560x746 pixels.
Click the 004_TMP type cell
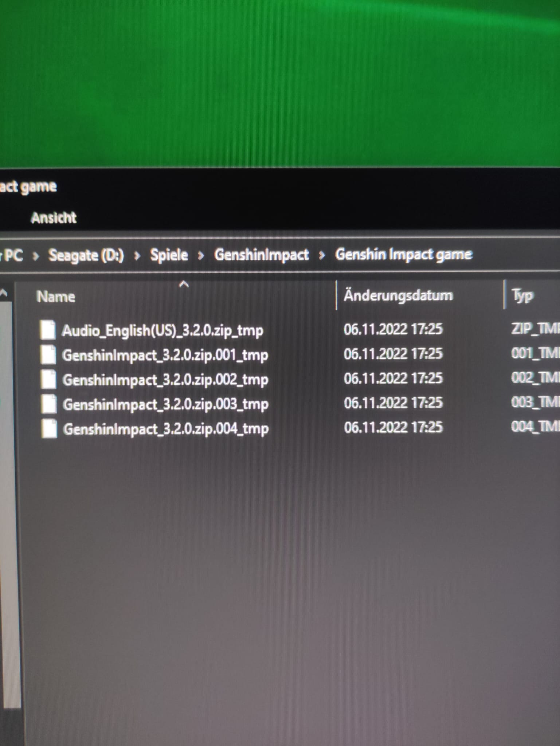tap(535, 427)
